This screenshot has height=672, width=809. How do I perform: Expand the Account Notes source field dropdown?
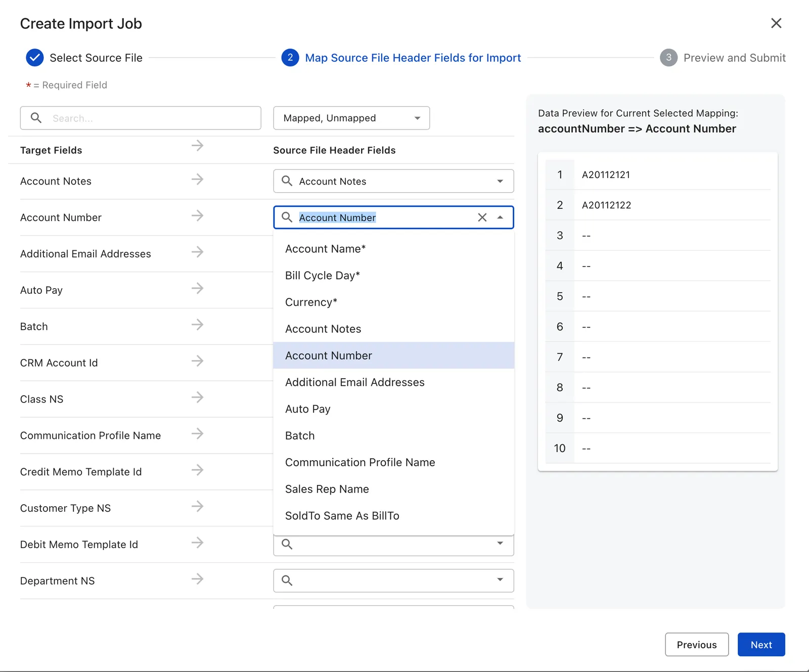click(500, 181)
